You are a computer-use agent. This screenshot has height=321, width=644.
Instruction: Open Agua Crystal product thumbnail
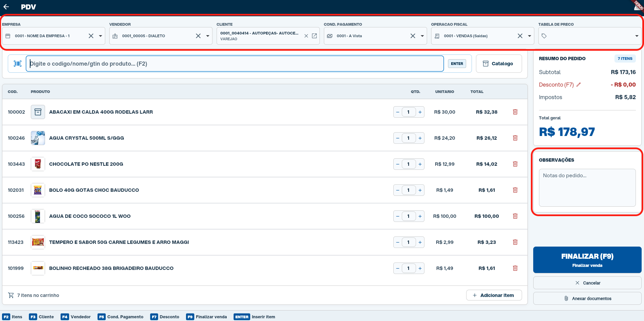click(x=38, y=138)
